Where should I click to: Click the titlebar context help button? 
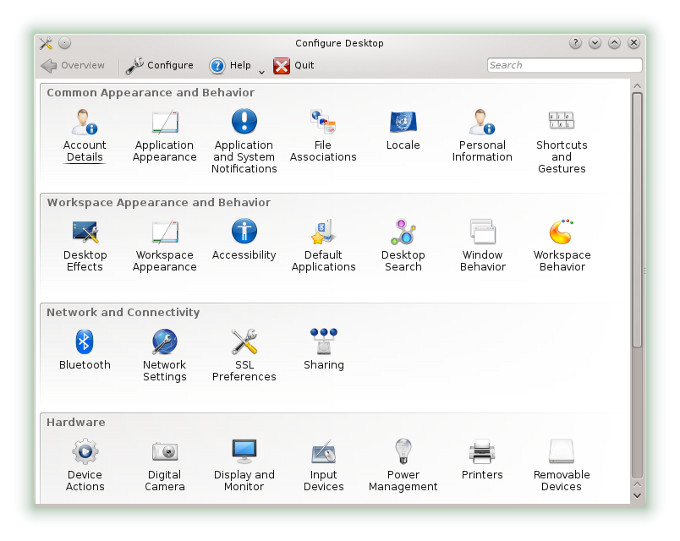(x=575, y=43)
